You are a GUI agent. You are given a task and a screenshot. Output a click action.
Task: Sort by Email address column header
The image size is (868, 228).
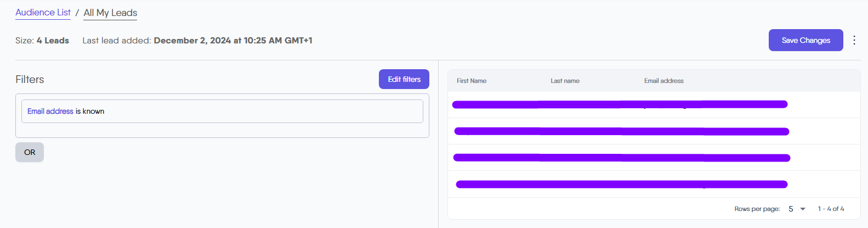pos(663,81)
